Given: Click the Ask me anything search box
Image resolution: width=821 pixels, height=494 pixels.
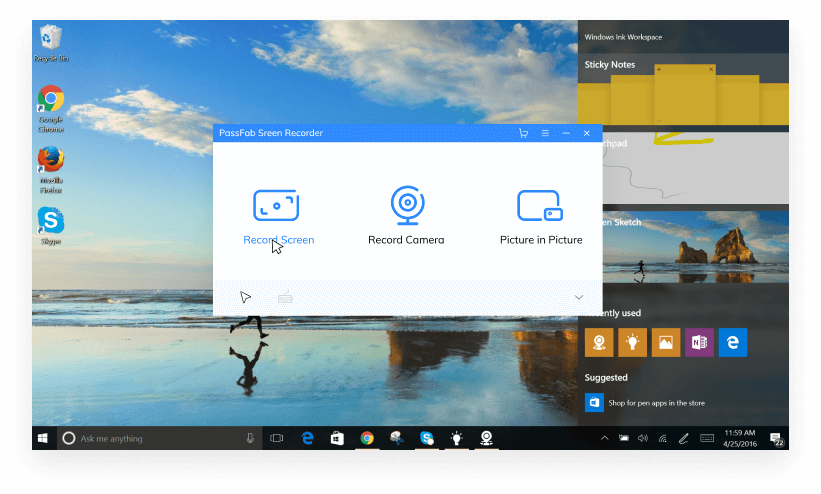Looking at the screenshot, I should coord(150,438).
